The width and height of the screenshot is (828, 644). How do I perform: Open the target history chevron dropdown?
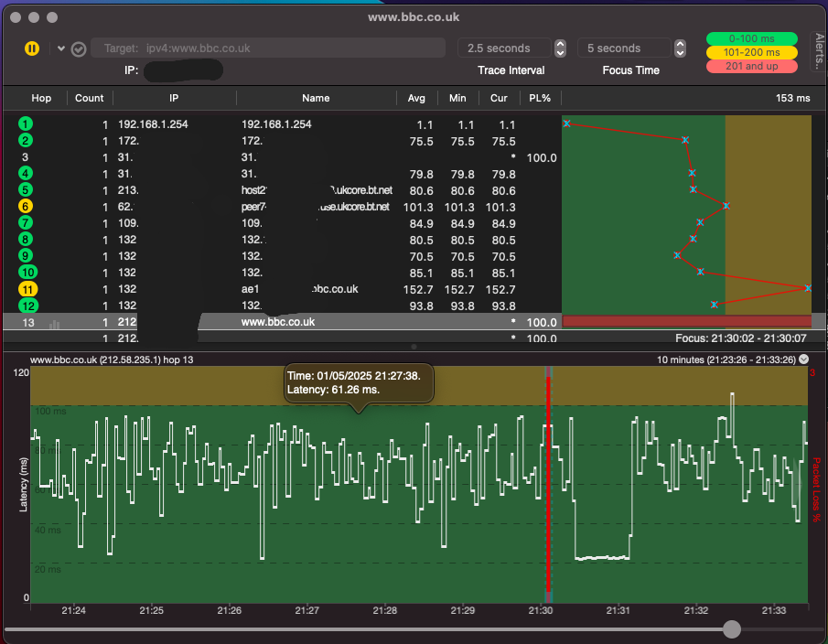click(x=61, y=48)
